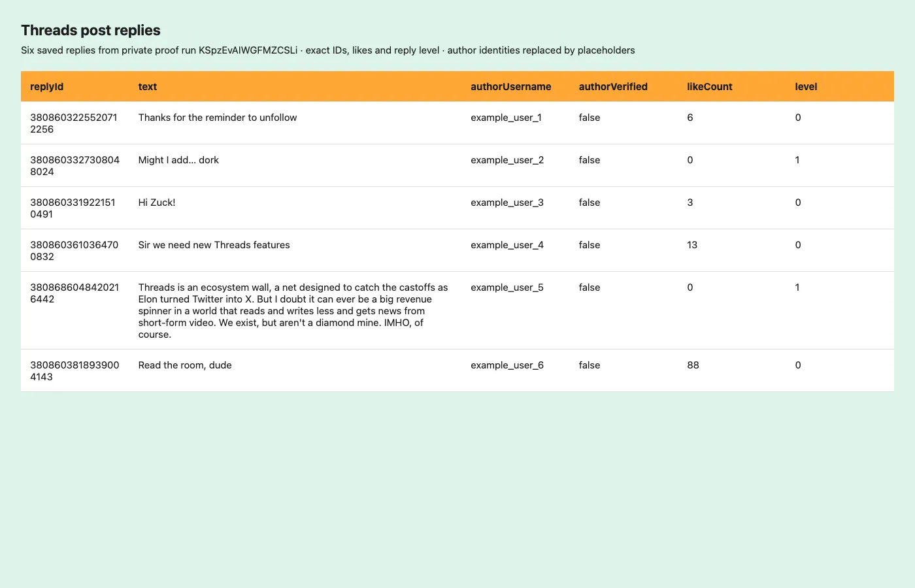This screenshot has height=588, width=915.
Task: Click the subtitle mentioning private proof run
Action: pos(328,50)
